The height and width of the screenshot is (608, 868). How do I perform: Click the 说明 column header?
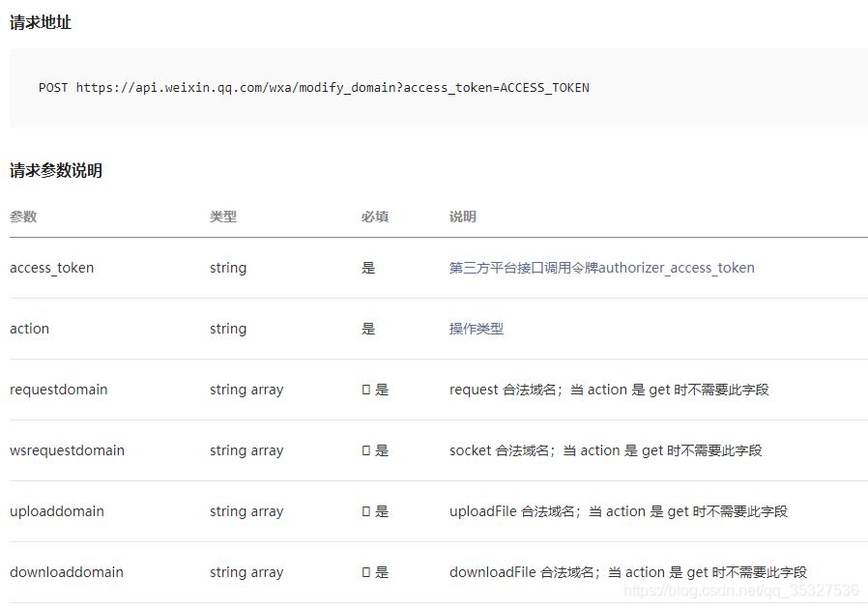(x=463, y=217)
